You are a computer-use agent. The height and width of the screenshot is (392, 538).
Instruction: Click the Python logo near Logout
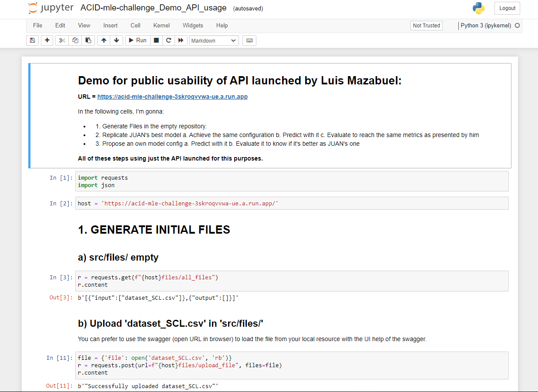(479, 8)
